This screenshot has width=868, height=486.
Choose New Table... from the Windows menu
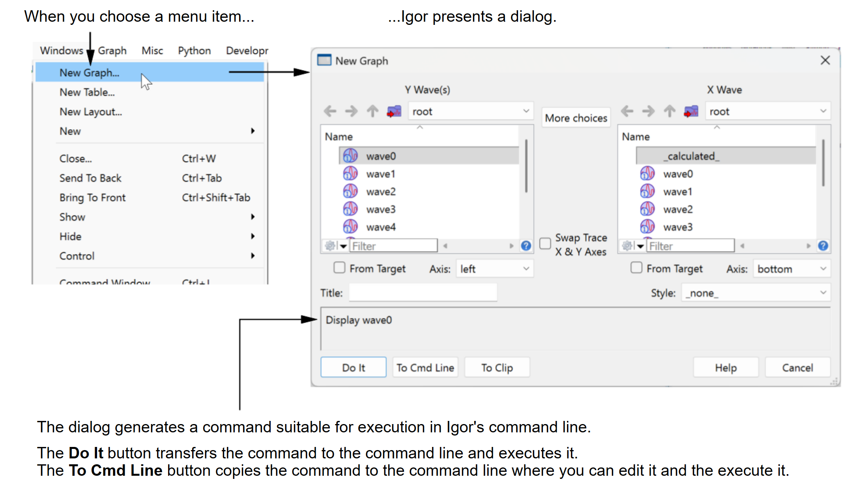pos(87,92)
